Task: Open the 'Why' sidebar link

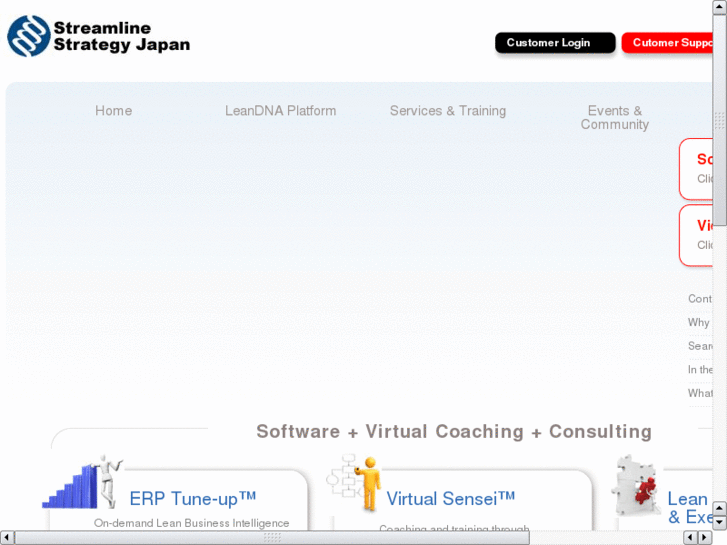Action: (699, 322)
